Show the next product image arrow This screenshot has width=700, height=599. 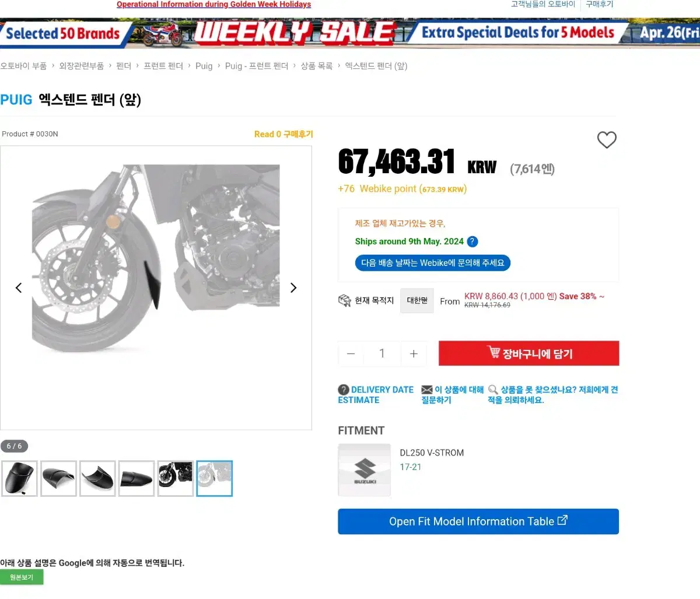pos(293,288)
